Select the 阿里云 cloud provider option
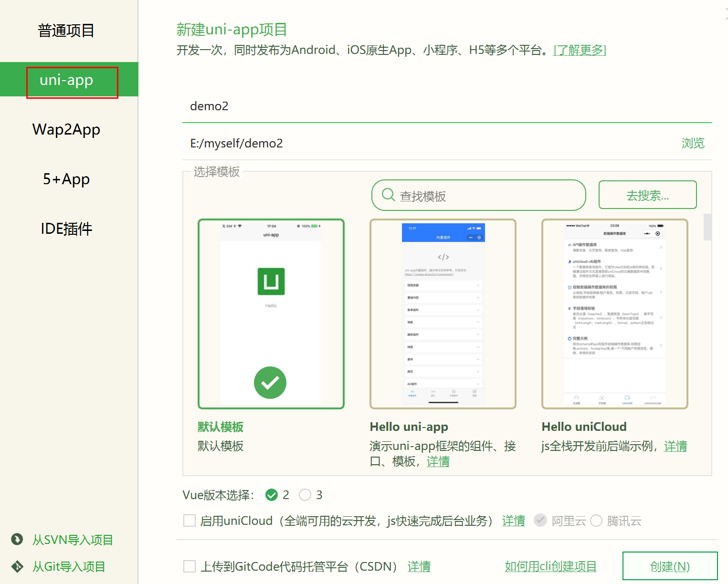This screenshot has width=728, height=584. click(x=540, y=521)
